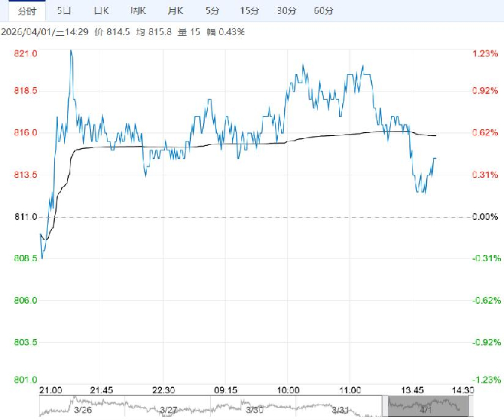Screen dimensions: 504x420
Task: Click the 801.0 label on left axis
Action: point(26,380)
